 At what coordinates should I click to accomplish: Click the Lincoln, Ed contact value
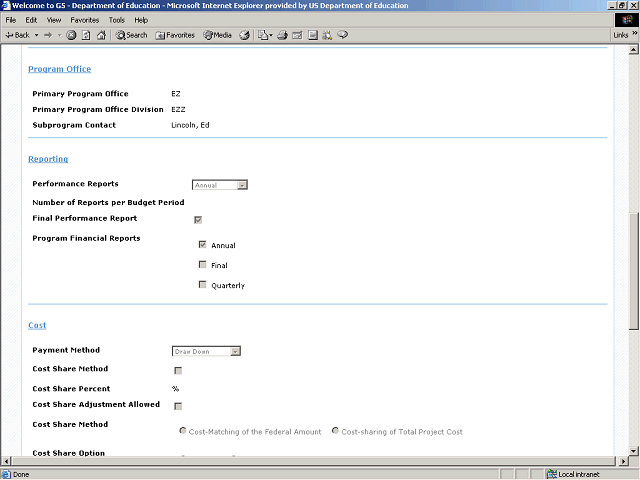click(190, 125)
